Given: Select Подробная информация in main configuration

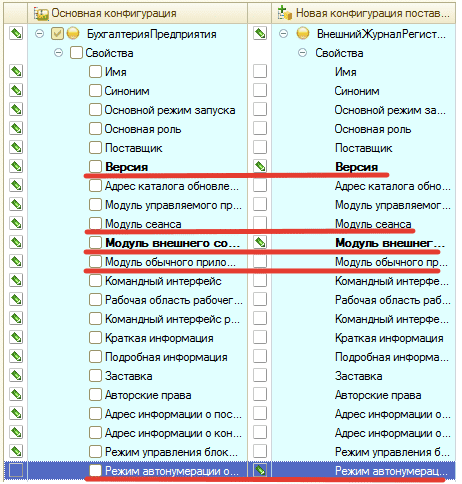Looking at the screenshot, I should 166,357.
